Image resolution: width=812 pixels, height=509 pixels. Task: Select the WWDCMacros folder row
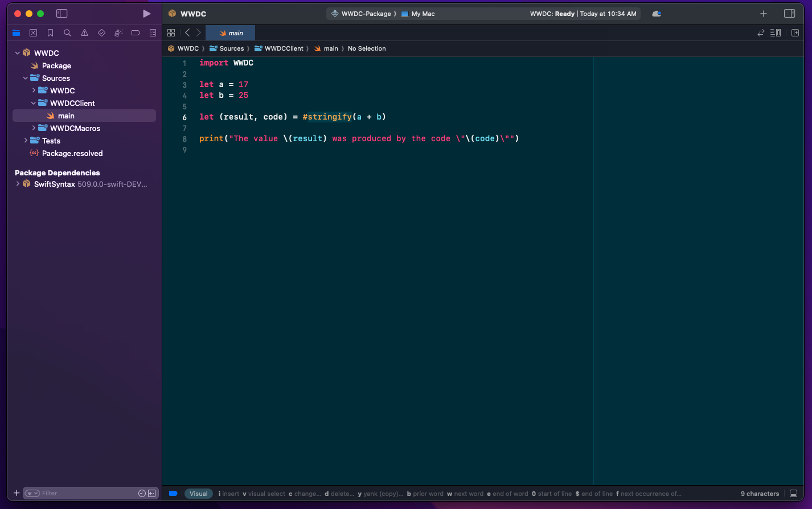pyautogui.click(x=84, y=128)
